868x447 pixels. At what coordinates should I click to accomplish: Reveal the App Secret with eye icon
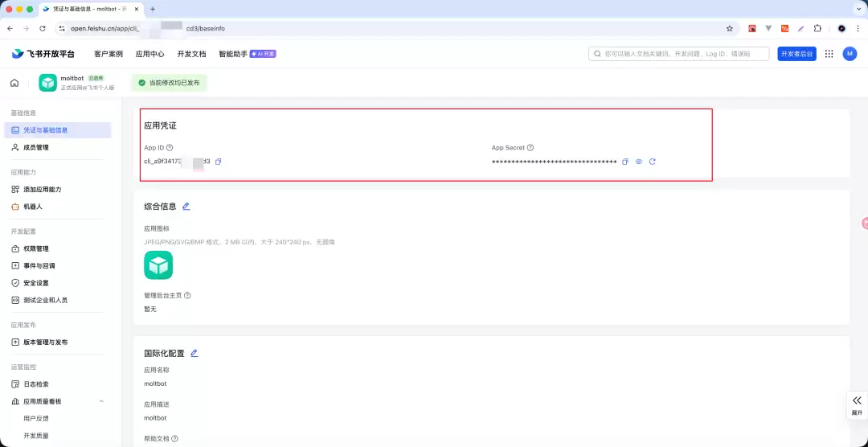point(639,162)
